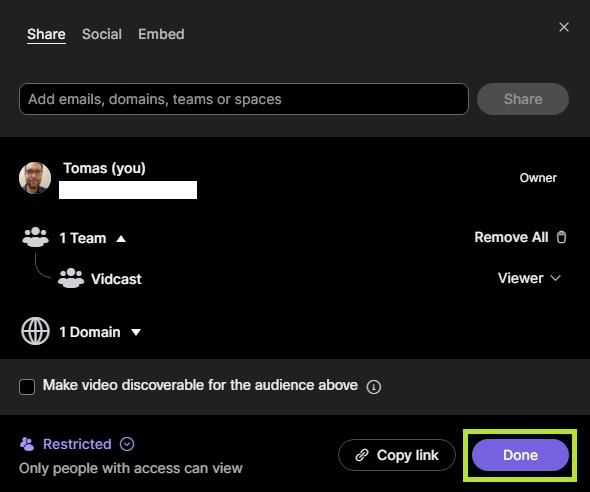Copy the video link
The height and width of the screenshot is (492, 590).
click(x=397, y=455)
